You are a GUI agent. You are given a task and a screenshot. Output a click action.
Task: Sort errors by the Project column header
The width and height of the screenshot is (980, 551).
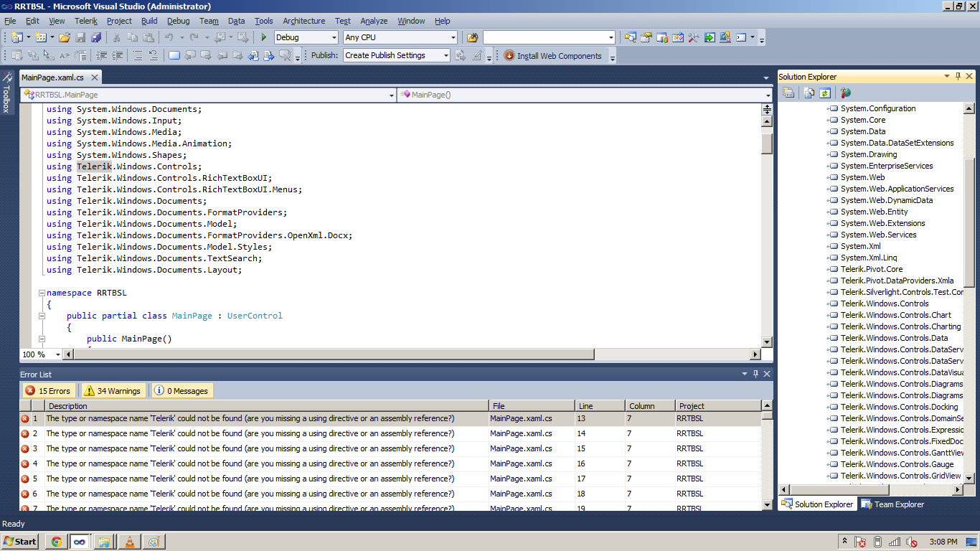tap(718, 406)
